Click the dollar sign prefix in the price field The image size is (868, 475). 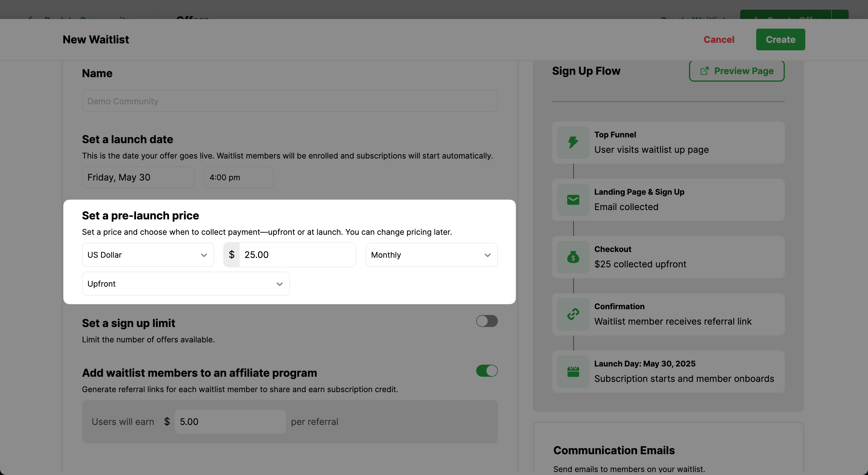coord(231,255)
